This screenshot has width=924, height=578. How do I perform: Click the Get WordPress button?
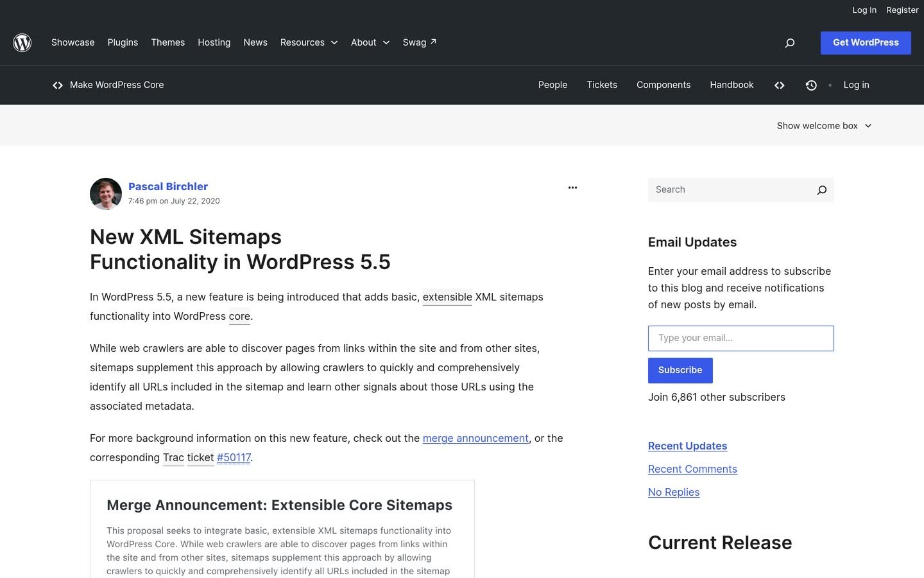866,42
